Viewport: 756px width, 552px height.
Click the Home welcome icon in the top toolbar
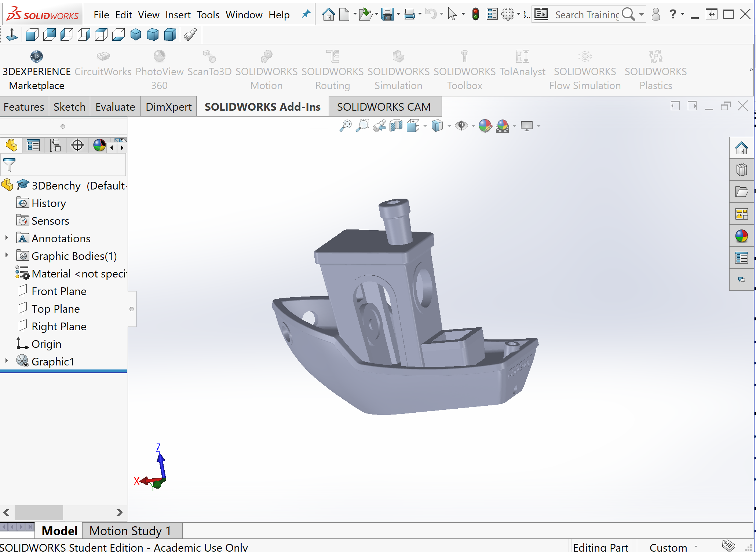(328, 15)
